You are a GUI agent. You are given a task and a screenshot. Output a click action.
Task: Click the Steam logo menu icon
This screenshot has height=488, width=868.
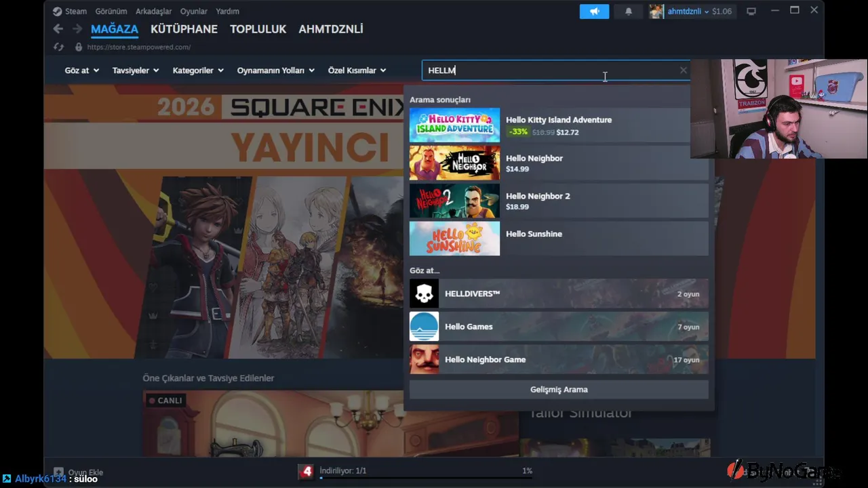(58, 12)
